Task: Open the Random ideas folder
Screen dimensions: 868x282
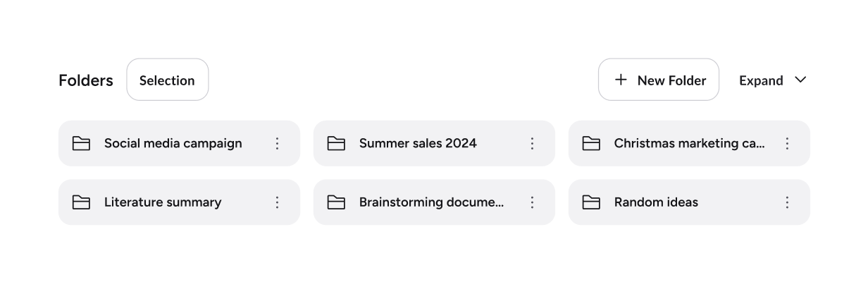Action: point(656,202)
